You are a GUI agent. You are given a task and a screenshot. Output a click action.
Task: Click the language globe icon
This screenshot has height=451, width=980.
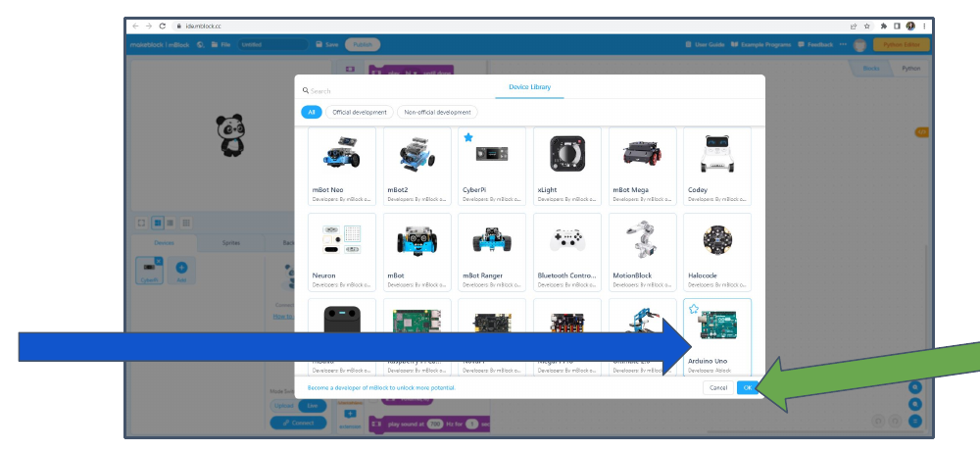(201, 44)
